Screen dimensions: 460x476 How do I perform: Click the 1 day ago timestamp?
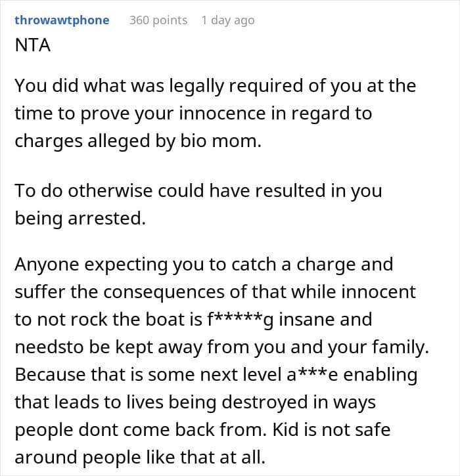pos(228,20)
